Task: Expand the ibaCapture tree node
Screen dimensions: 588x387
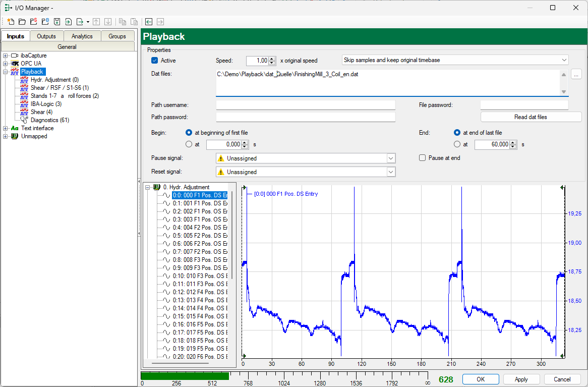Action: click(5, 56)
